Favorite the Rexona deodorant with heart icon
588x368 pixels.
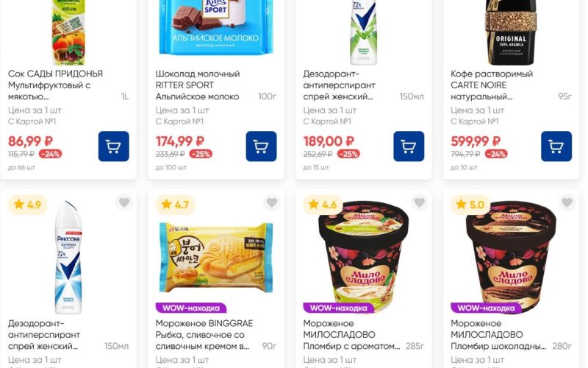click(x=124, y=203)
